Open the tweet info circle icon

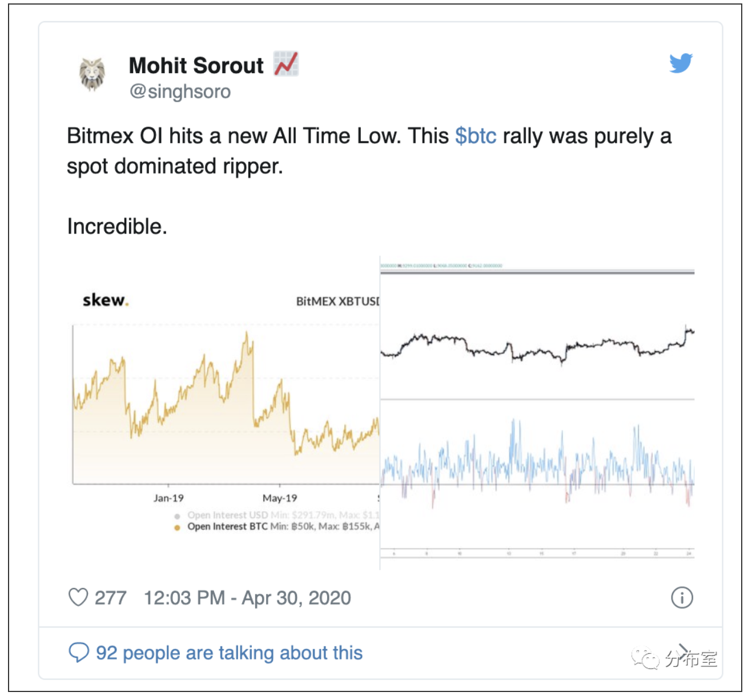pos(682,598)
